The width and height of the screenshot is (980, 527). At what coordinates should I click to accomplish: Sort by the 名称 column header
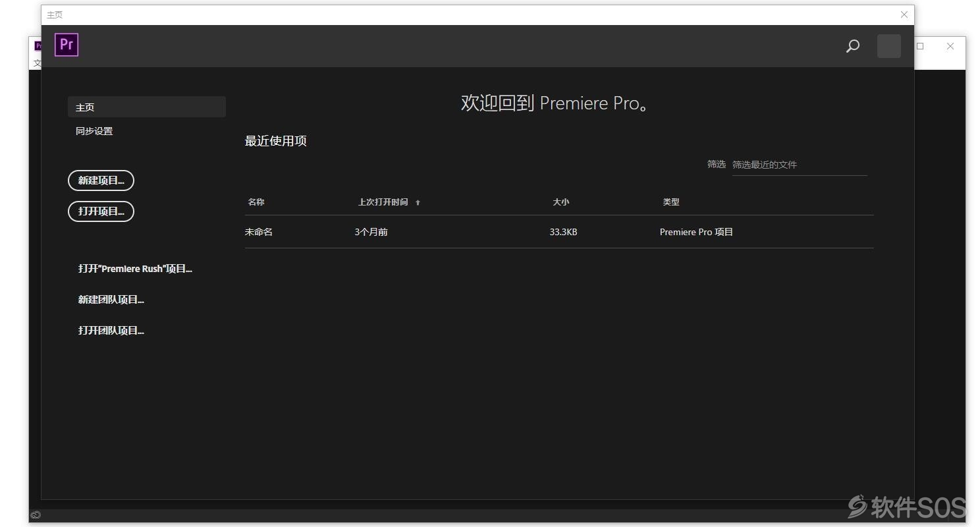(256, 202)
